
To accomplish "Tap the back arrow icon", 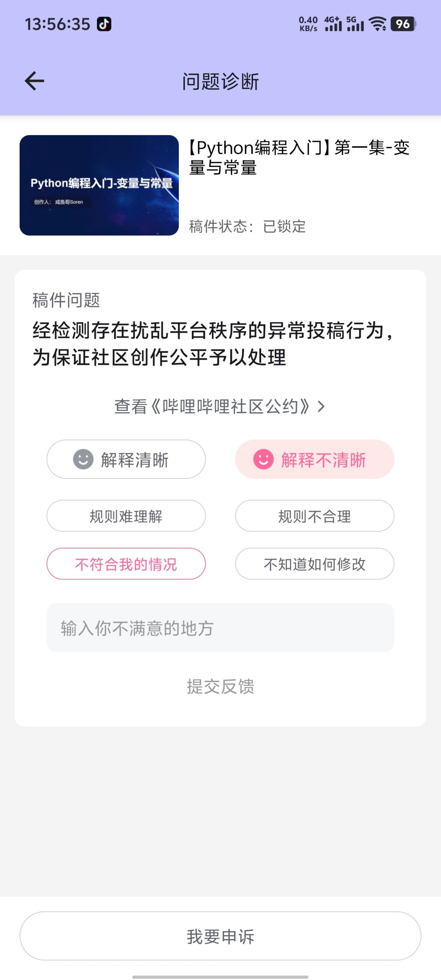I will click(x=34, y=81).
